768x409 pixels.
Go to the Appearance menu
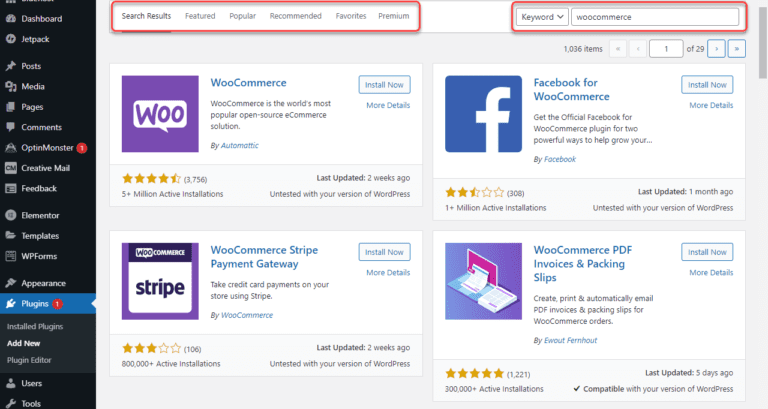point(44,283)
